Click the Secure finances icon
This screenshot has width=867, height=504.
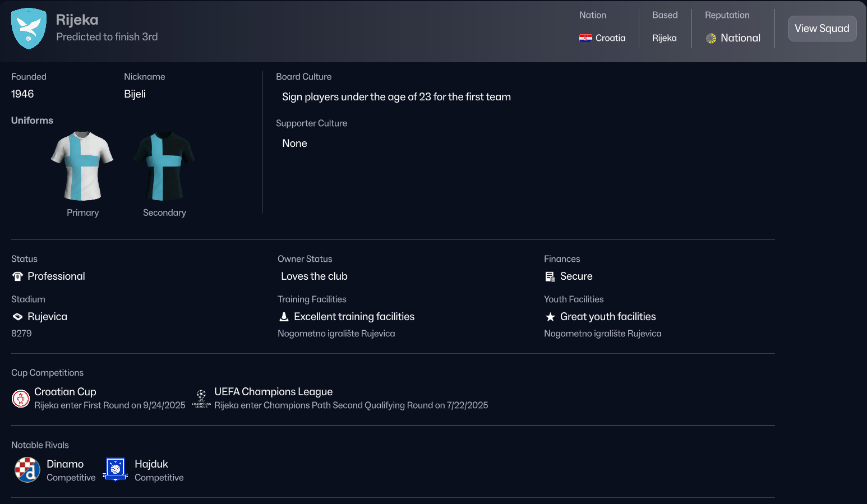coord(550,276)
